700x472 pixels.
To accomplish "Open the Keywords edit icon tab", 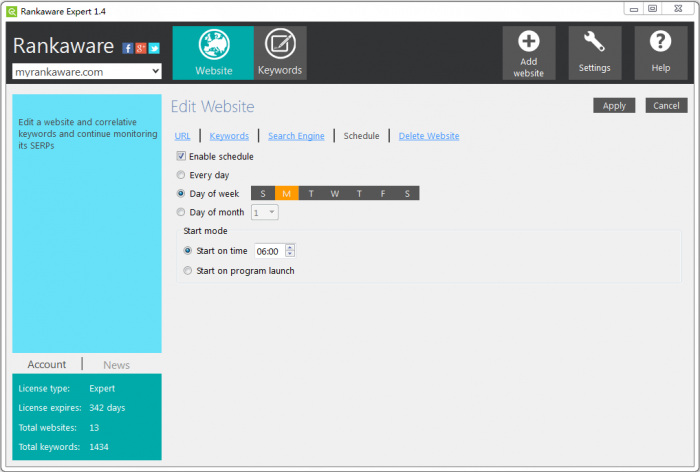I will (280, 53).
